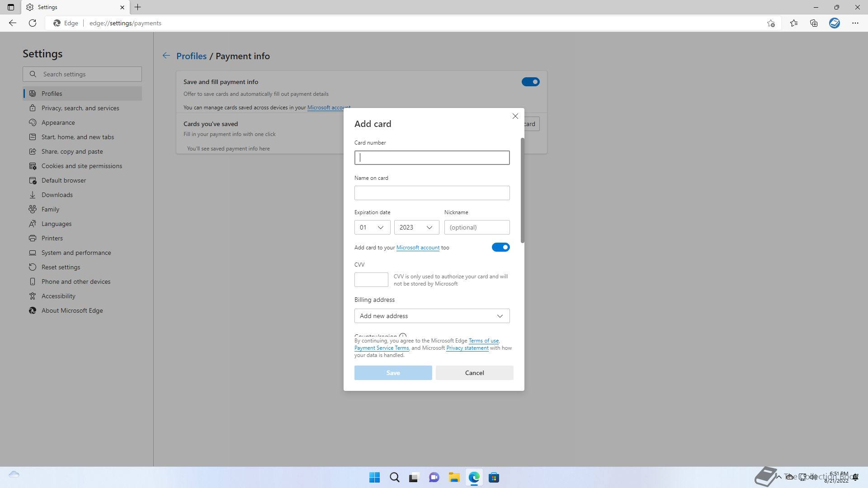Click the Microsoft Edge taskbar icon
This screenshot has width=868, height=488.
click(474, 478)
